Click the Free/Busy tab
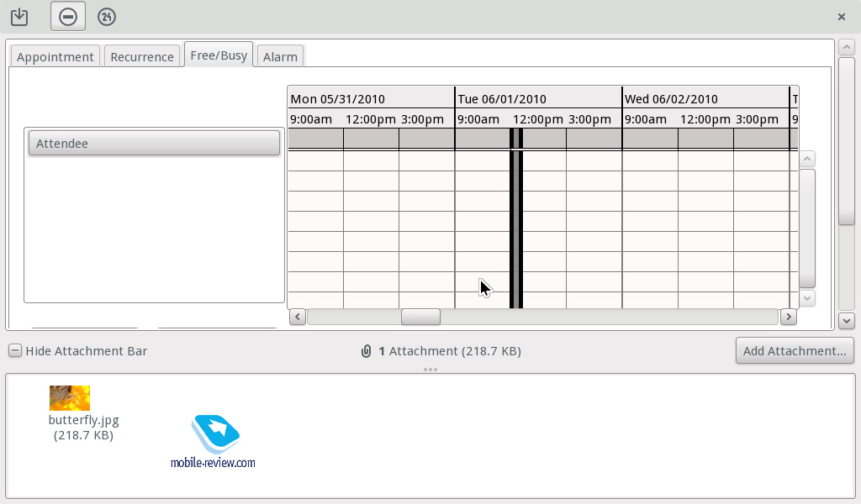The width and height of the screenshot is (861, 504). tap(219, 55)
